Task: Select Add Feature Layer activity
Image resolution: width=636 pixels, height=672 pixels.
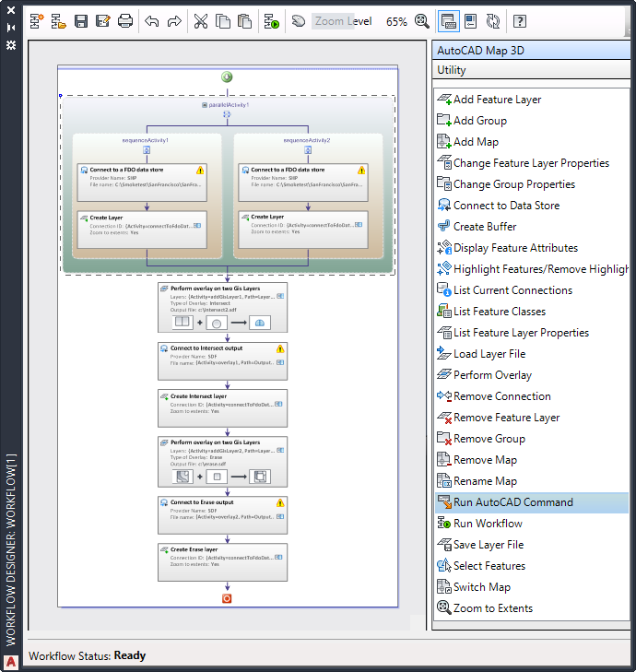Action: (x=532, y=100)
